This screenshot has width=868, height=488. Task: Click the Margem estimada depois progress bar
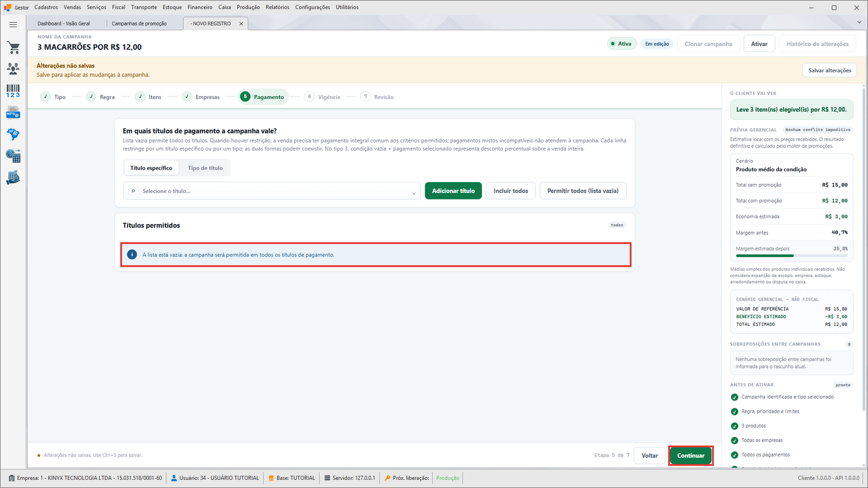click(x=792, y=255)
